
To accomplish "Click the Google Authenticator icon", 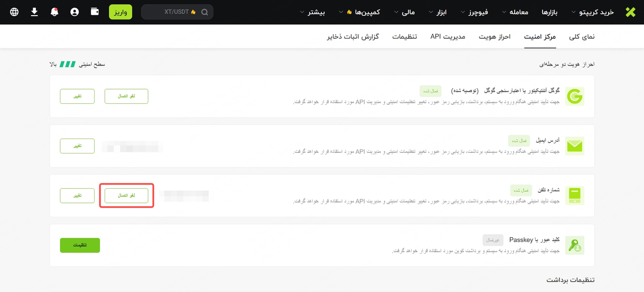I will click(575, 96).
